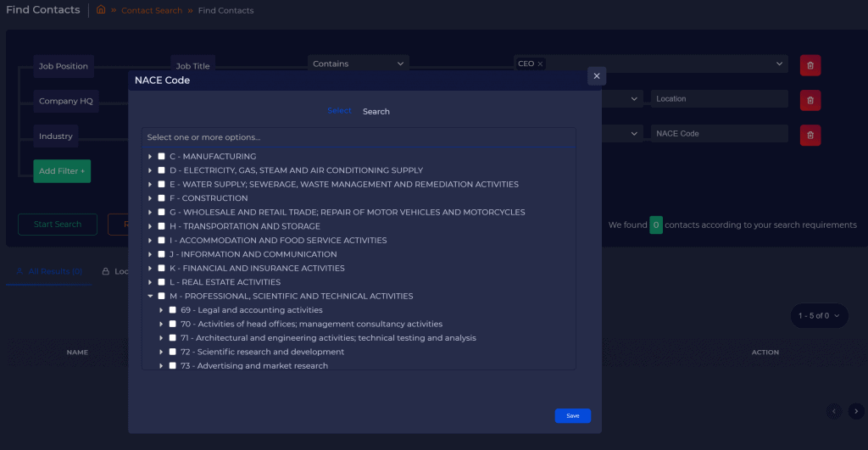
Task: Select 69 - Legal and accounting activities checkbox
Action: [x=172, y=310]
